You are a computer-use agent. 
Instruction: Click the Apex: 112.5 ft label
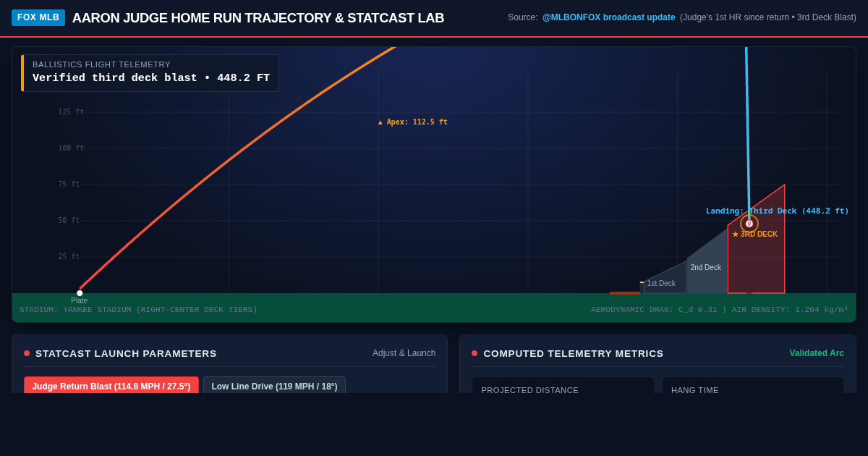tap(412, 122)
